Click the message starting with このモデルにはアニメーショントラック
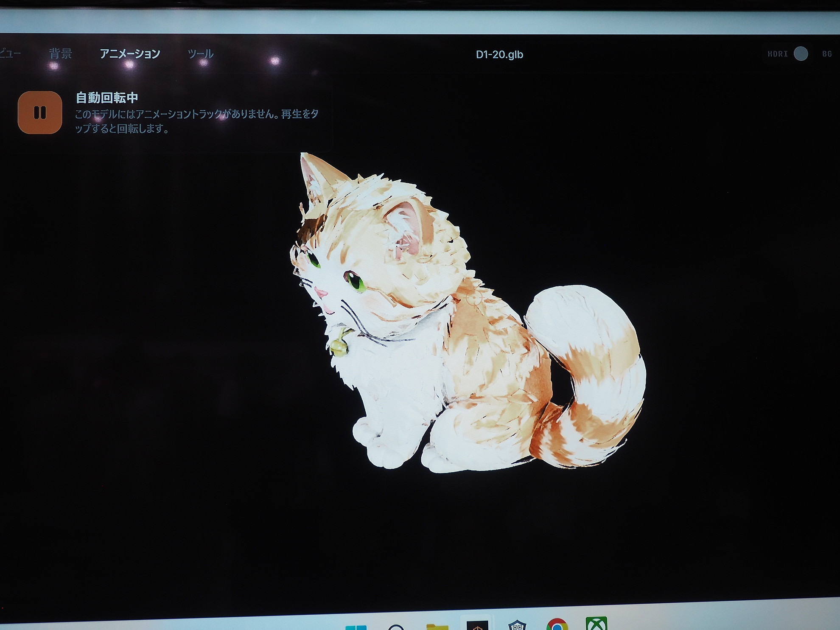 [x=196, y=121]
